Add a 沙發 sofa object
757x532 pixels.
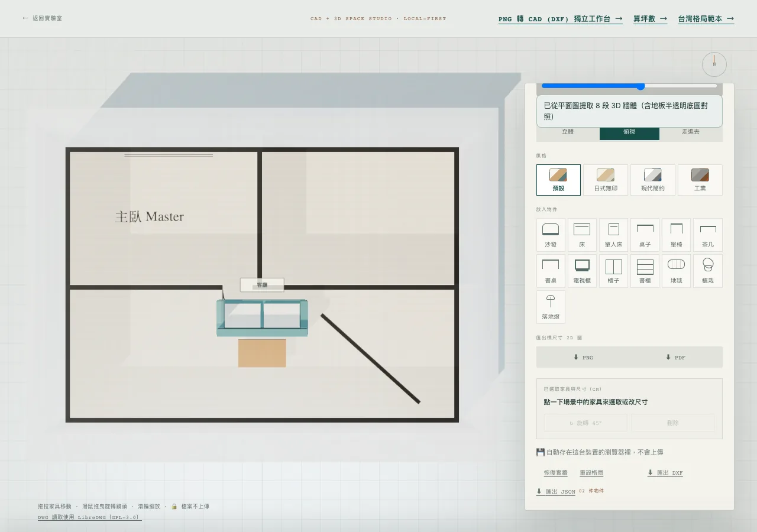551,235
